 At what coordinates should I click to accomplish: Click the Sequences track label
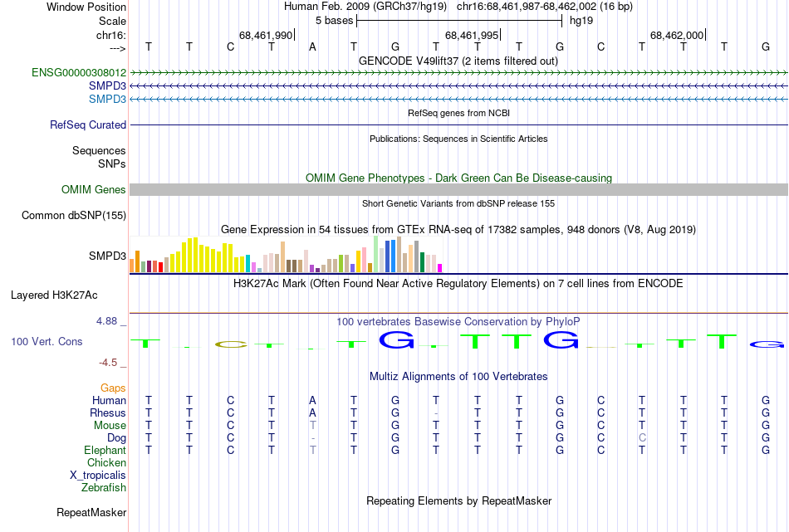pos(99,150)
